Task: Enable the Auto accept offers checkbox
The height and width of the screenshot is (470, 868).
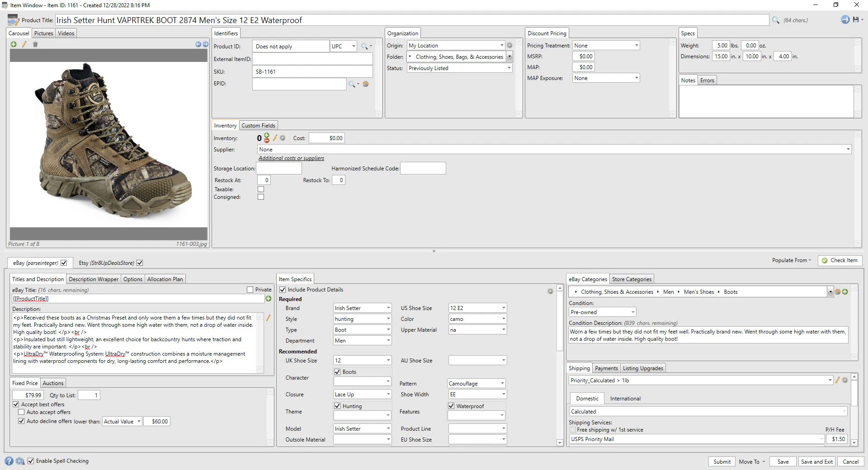Action: click(x=21, y=412)
